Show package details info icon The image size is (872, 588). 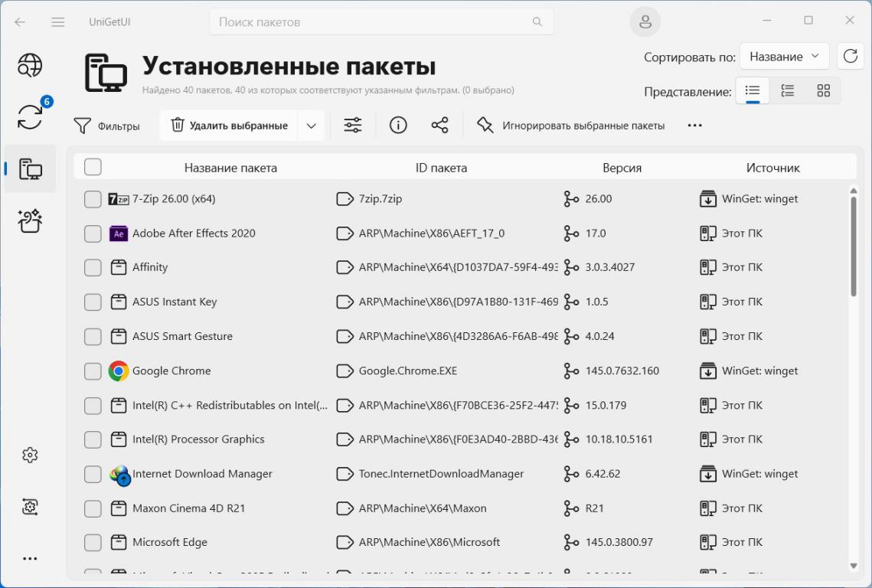click(x=398, y=126)
